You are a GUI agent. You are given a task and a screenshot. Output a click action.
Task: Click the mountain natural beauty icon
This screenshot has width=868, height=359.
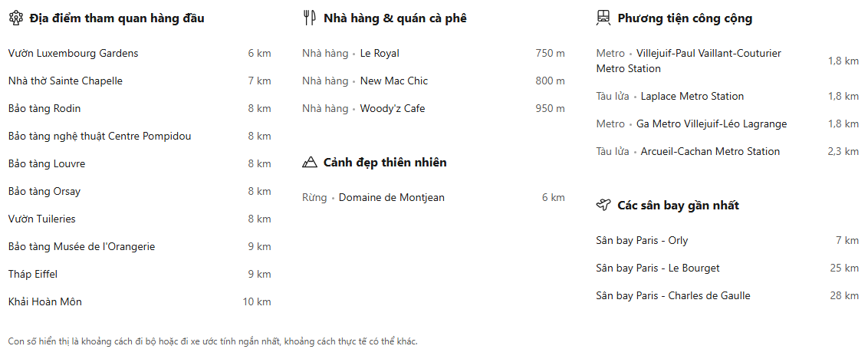point(309,163)
